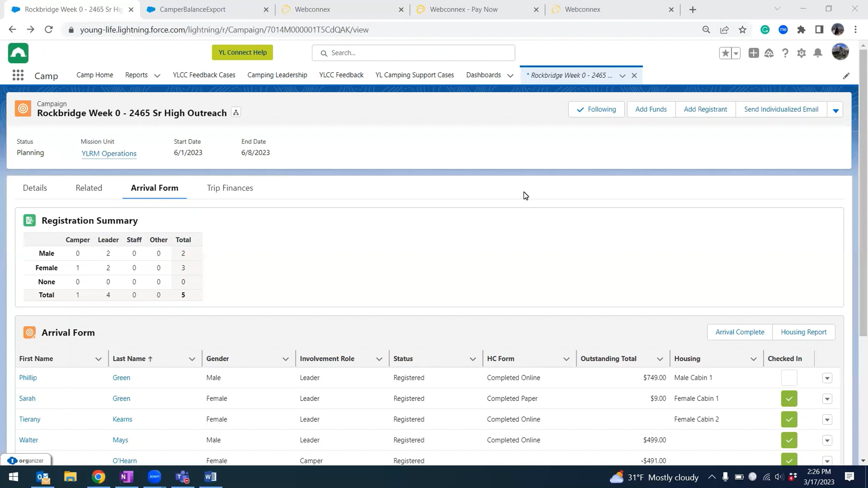Click the browser zoom magnifier icon
This screenshot has width=868, height=488.
(x=706, y=30)
